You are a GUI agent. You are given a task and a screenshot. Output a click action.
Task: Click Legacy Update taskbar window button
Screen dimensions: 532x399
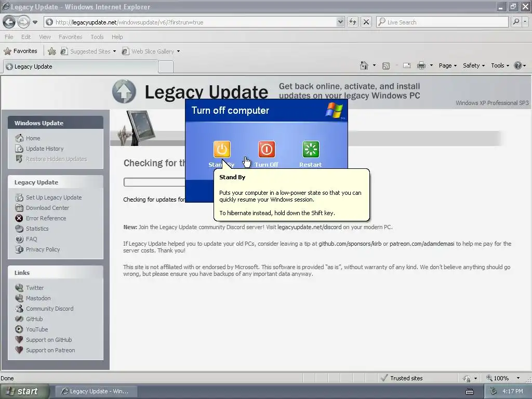[96, 391]
